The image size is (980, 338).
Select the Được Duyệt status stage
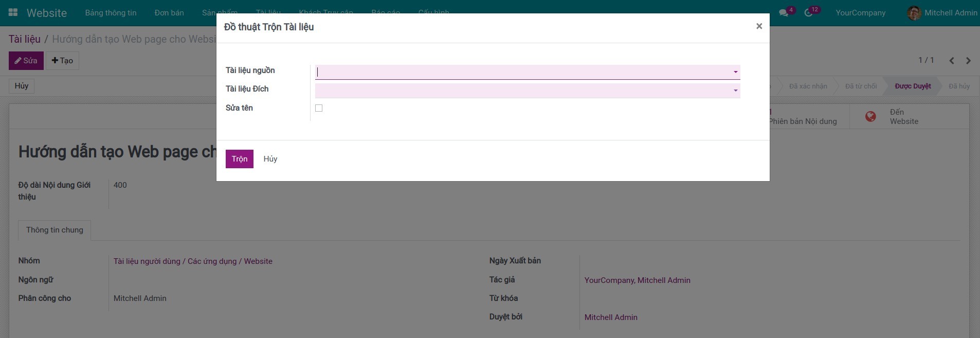[x=913, y=86]
